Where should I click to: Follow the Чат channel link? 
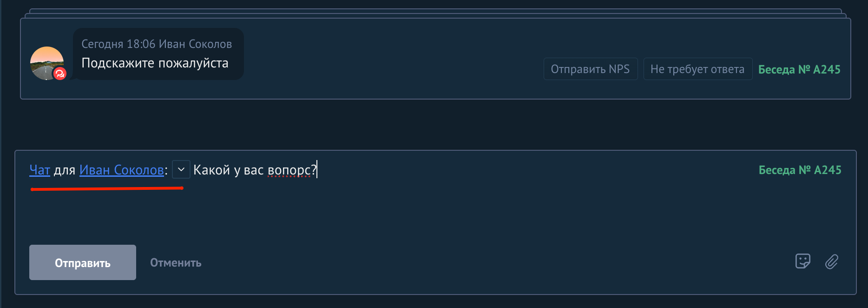39,170
